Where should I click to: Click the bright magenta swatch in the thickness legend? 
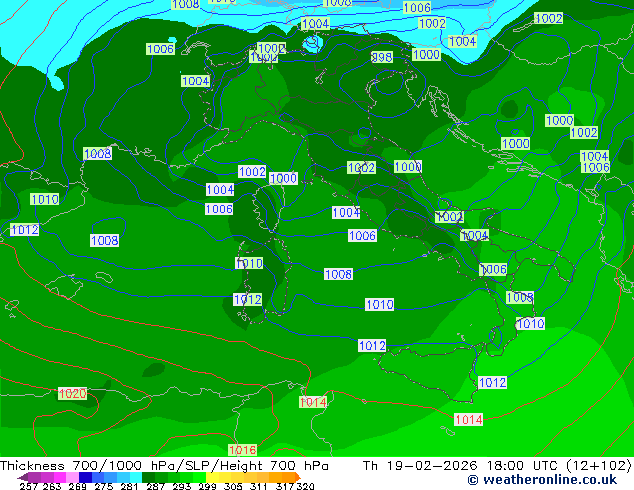60,477
